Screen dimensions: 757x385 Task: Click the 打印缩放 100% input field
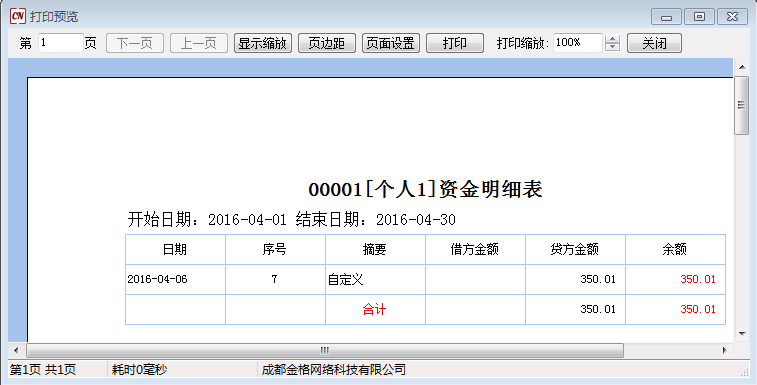[577, 43]
